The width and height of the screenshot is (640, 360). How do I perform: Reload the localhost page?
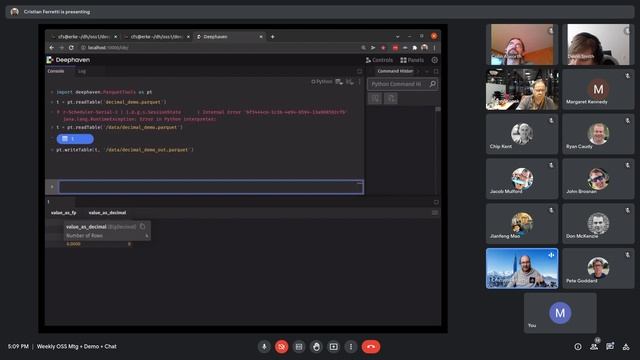point(71,48)
